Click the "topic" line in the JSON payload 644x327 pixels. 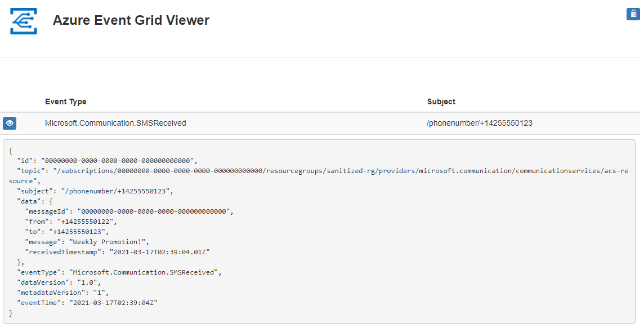click(x=319, y=176)
